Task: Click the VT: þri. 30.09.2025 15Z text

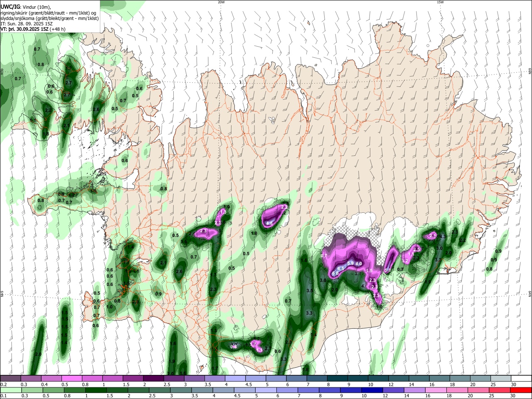Action: (x=24, y=29)
